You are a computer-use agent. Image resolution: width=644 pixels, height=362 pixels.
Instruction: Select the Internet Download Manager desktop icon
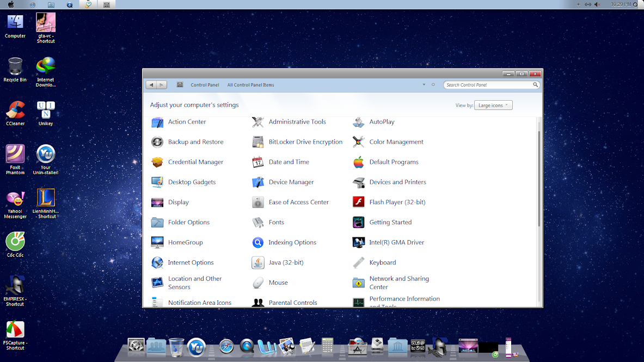click(46, 72)
